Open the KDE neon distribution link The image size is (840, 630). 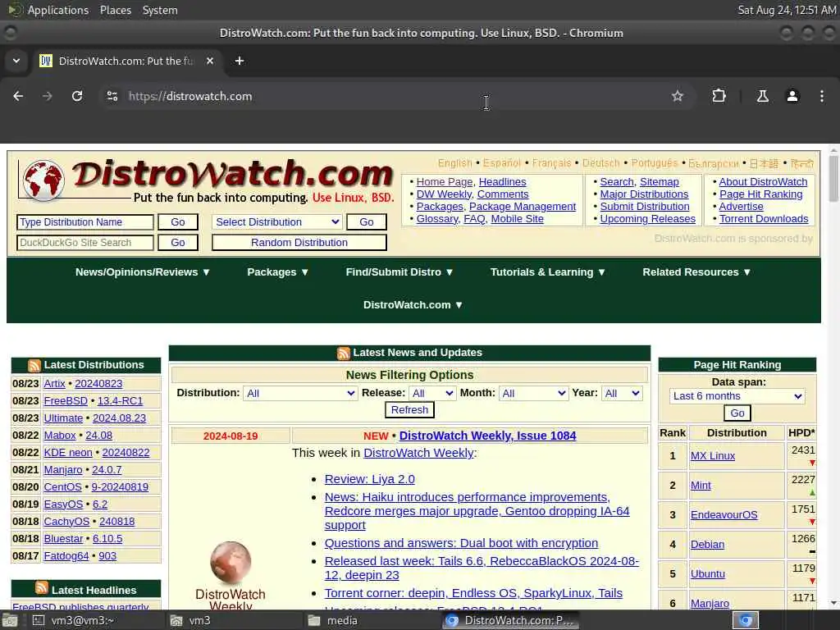coord(68,453)
